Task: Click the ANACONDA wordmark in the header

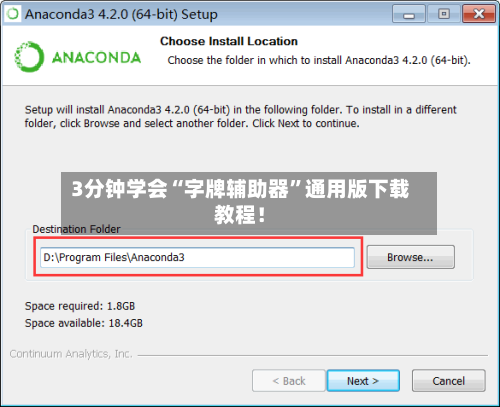Action: 96,58
